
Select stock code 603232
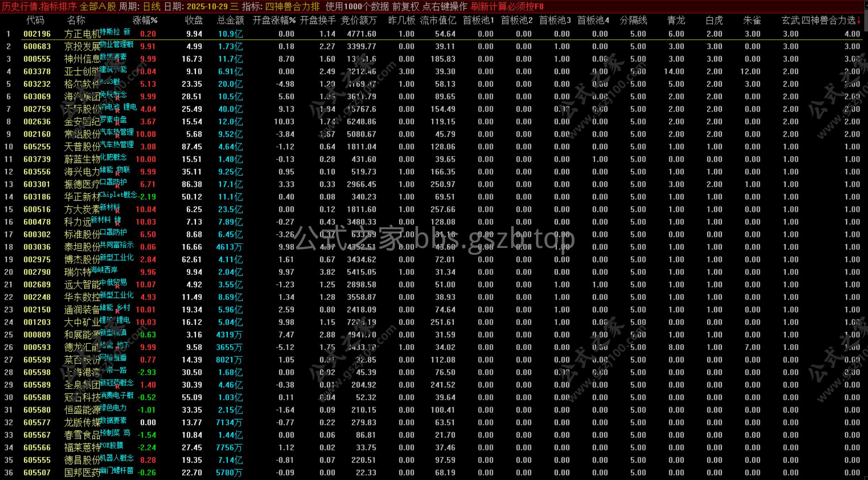click(x=37, y=84)
